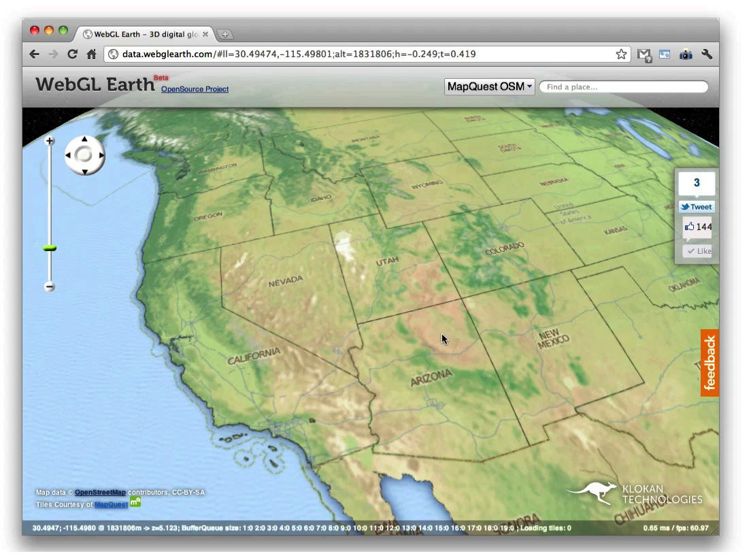Click the 144 likes thumbs-up counter

click(698, 227)
